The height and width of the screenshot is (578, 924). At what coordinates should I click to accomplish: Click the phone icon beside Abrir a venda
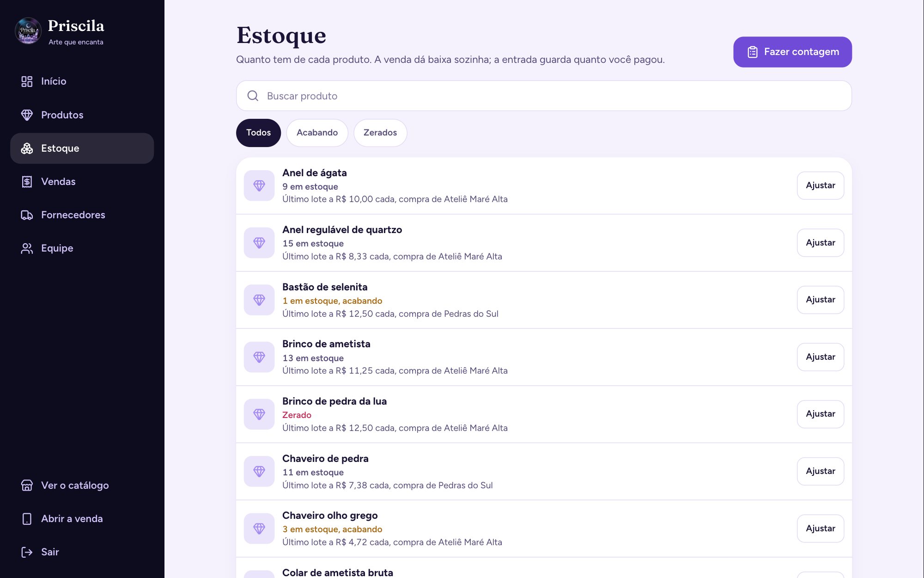[27, 519]
